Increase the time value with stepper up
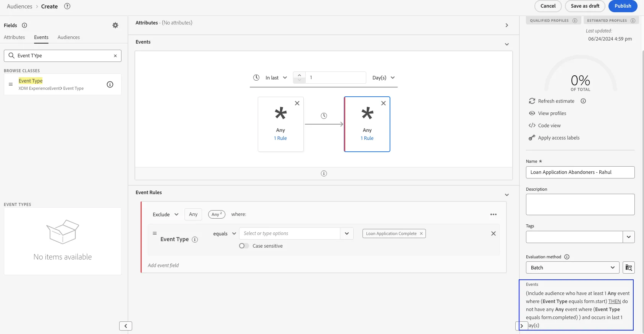The height and width of the screenshot is (334, 644). coord(299,75)
